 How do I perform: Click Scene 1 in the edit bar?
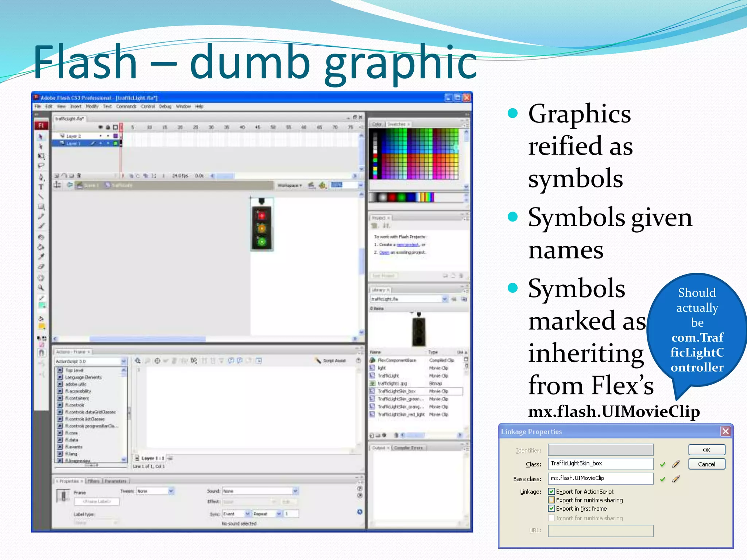tap(88, 185)
